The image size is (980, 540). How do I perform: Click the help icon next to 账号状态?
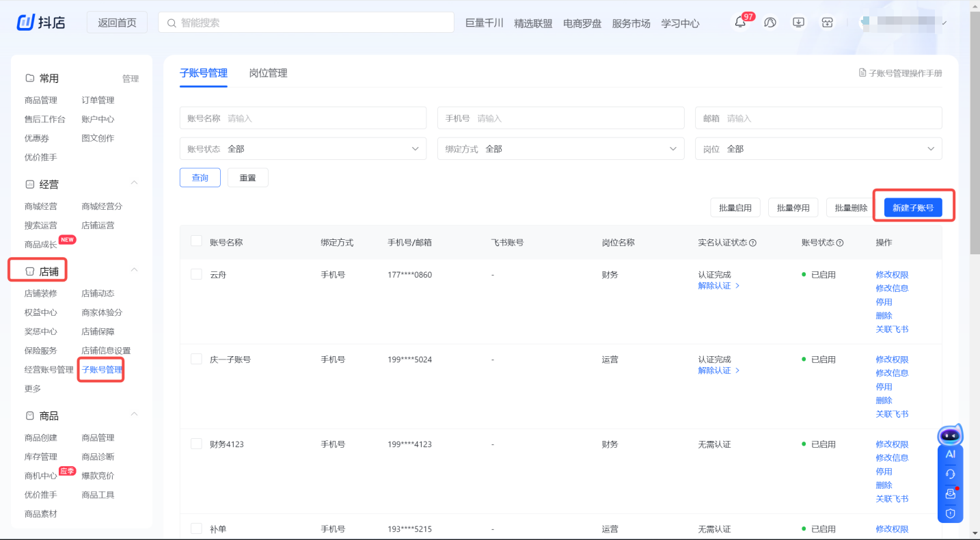pyautogui.click(x=839, y=243)
